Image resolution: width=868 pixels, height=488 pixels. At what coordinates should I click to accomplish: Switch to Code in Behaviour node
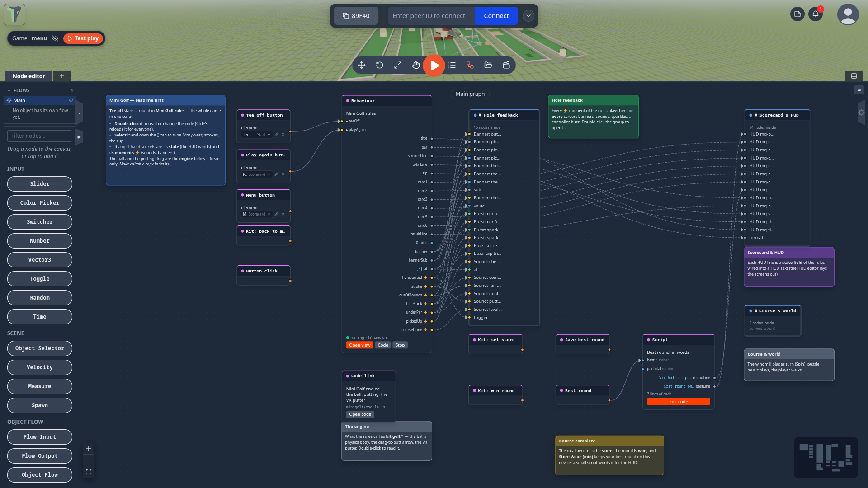coord(383,345)
